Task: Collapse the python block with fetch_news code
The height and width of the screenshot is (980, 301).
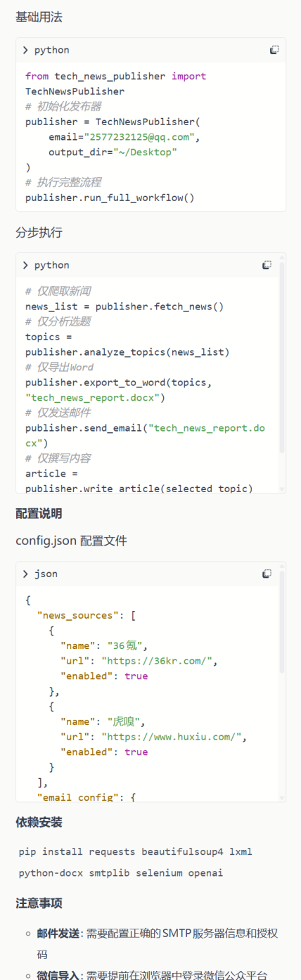Action: tap(25, 265)
